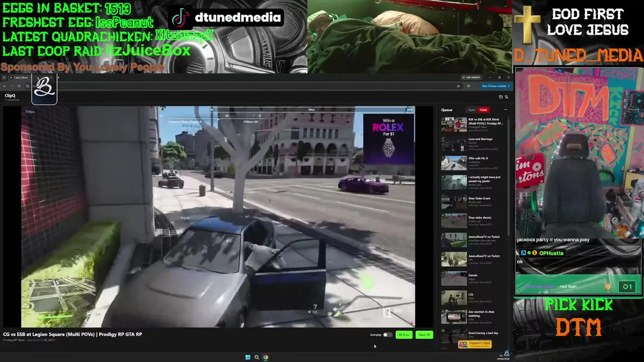The width and height of the screenshot is (644, 362).
Task: Click the Queue panel heading
Action: [x=447, y=110]
